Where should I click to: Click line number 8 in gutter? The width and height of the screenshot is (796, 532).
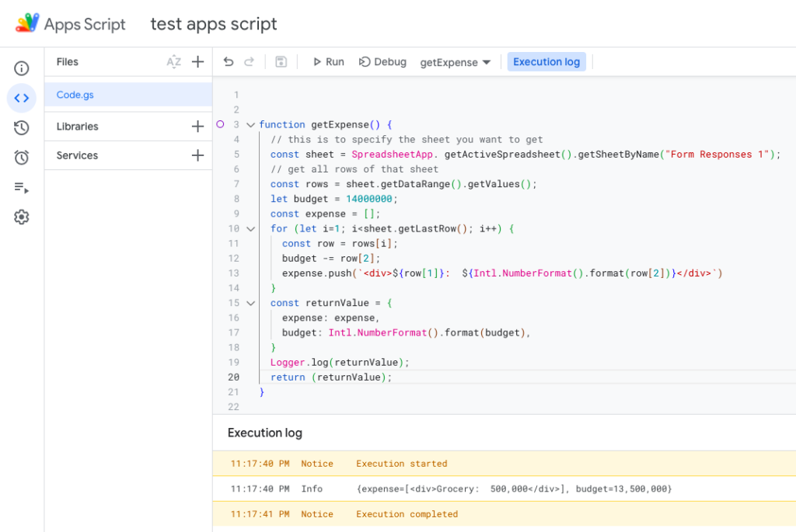[x=236, y=199]
